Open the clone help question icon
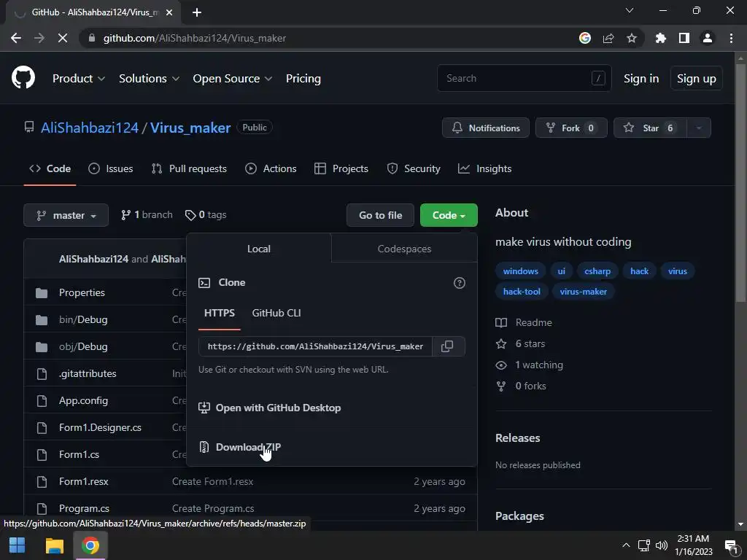Screen dimensions: 747x560 point(460,283)
